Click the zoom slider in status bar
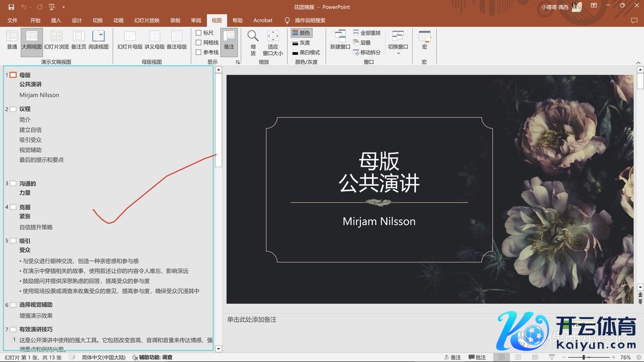 tap(584, 357)
